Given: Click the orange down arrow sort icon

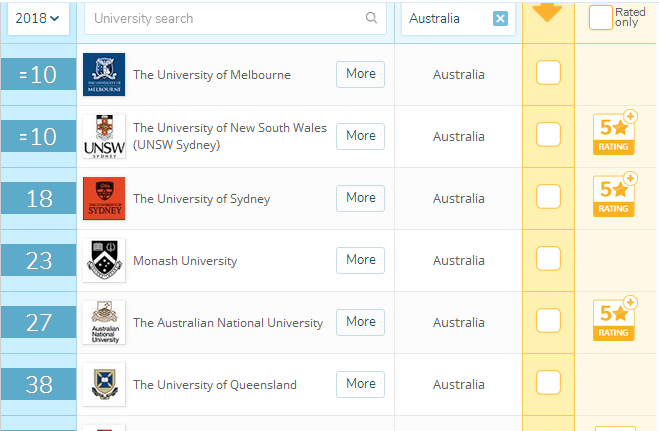Looking at the screenshot, I should click(549, 12).
